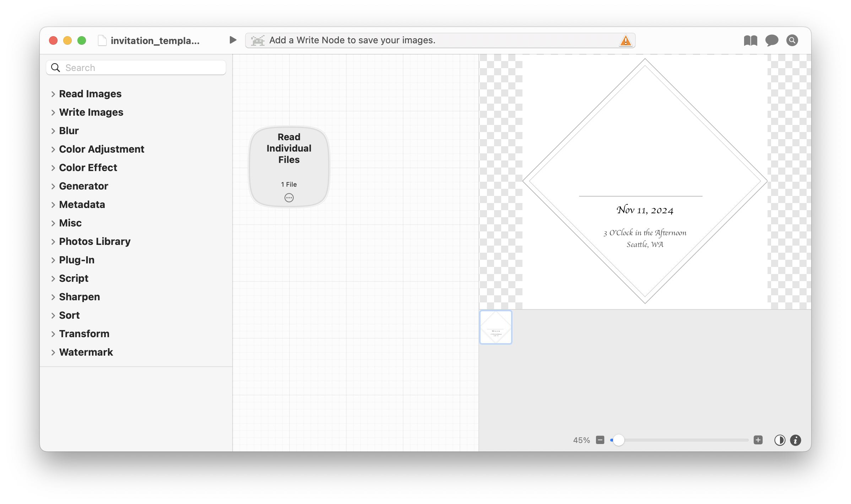Click the Run workflow play button
The height and width of the screenshot is (504, 851).
pos(233,40)
